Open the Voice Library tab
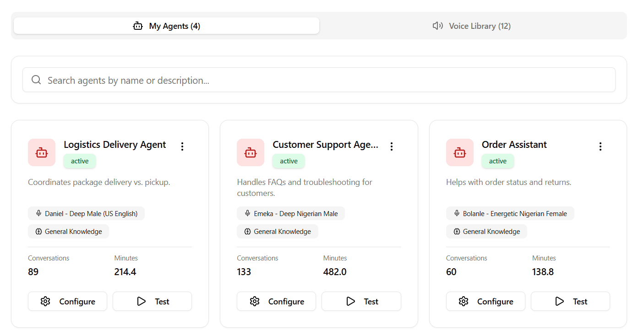The width and height of the screenshot is (644, 336). point(472,26)
